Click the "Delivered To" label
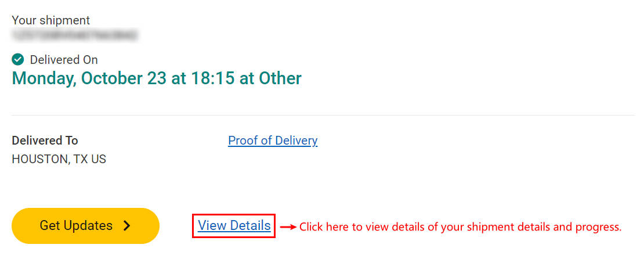The height and width of the screenshot is (259, 644). click(45, 141)
